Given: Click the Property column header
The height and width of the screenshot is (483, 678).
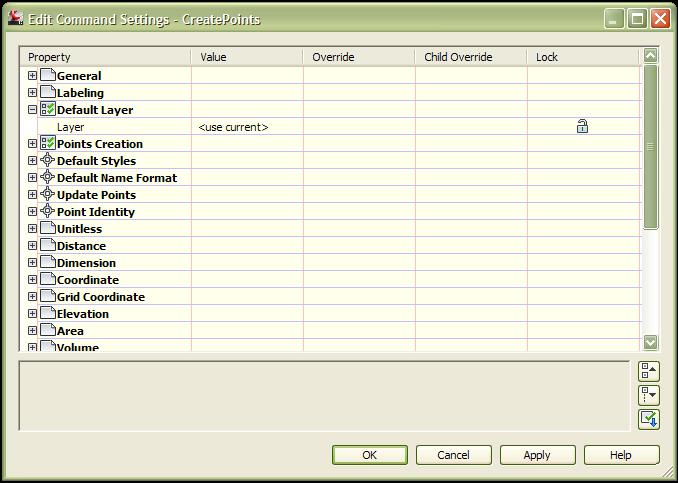Looking at the screenshot, I should (106, 57).
